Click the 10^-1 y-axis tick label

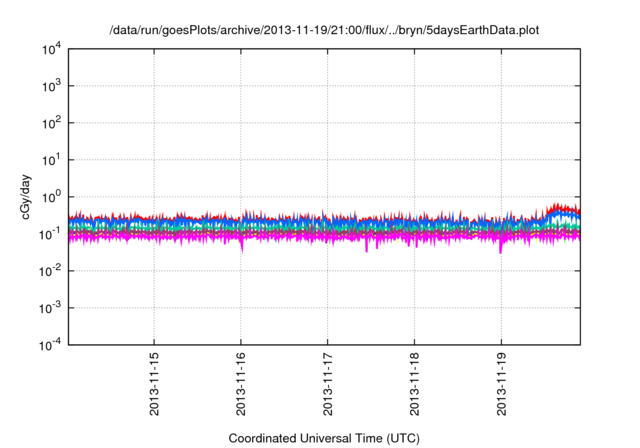pyautogui.click(x=51, y=234)
